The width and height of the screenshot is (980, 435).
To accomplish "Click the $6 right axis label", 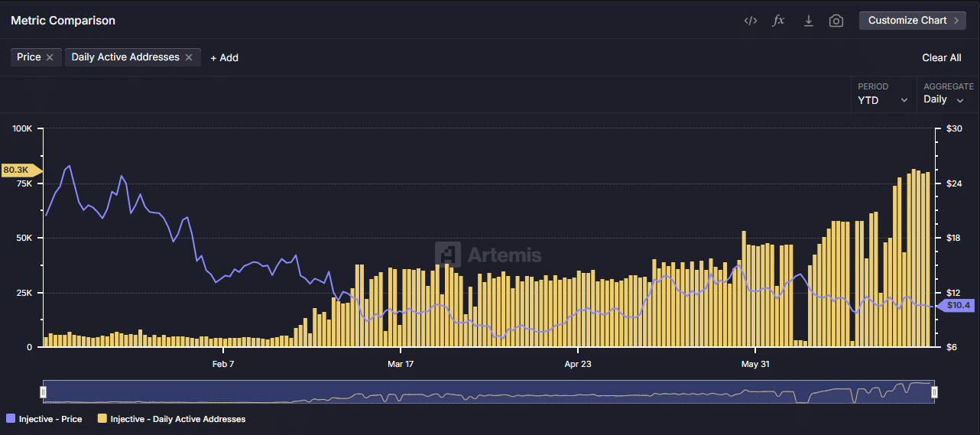I will tap(952, 347).
